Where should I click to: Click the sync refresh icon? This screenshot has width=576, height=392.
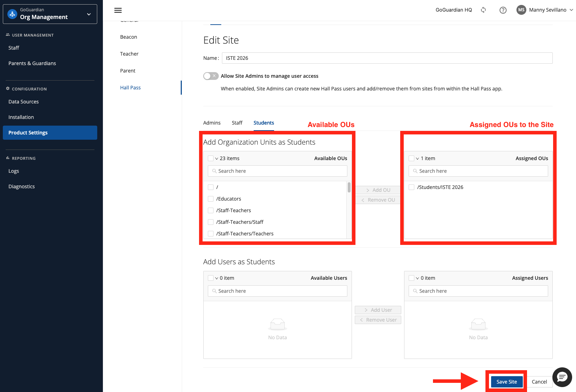click(483, 10)
